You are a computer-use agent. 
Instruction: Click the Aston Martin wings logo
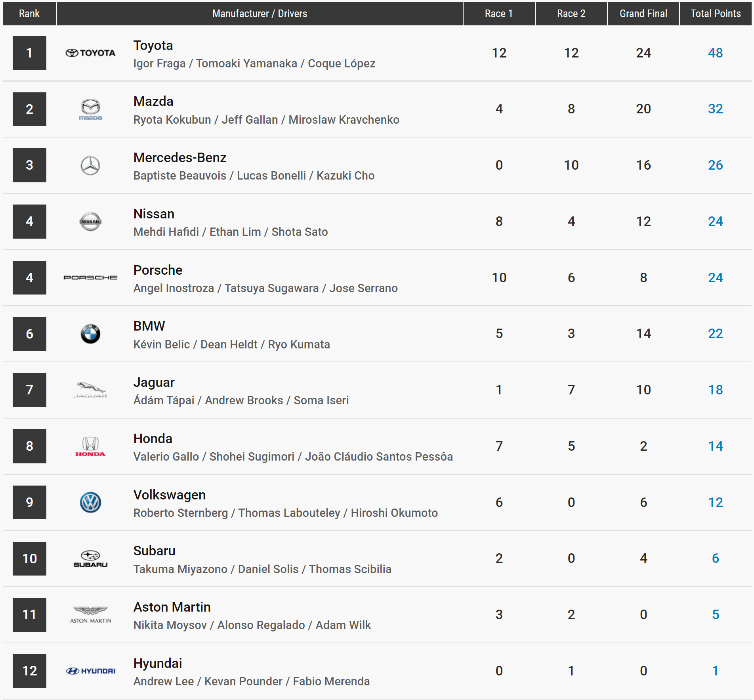[x=90, y=614]
